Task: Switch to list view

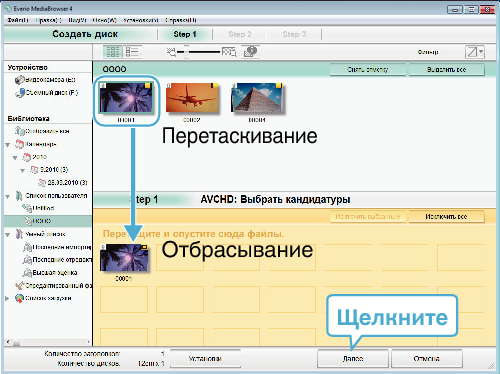Action: tap(132, 52)
